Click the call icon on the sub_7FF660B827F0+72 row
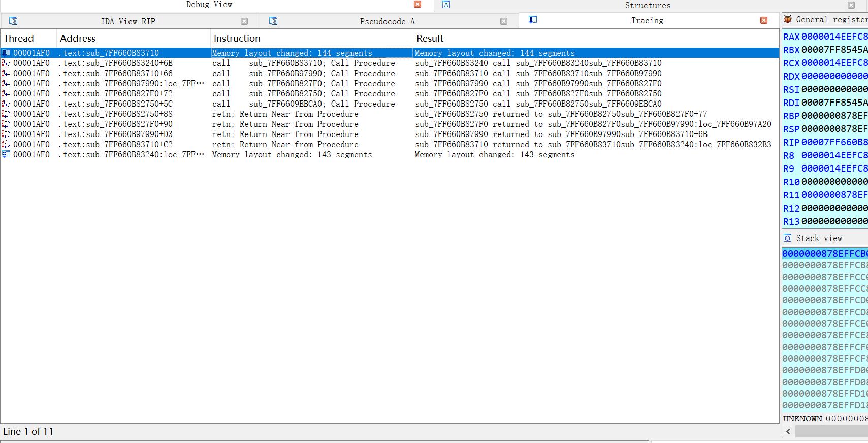 coord(6,94)
